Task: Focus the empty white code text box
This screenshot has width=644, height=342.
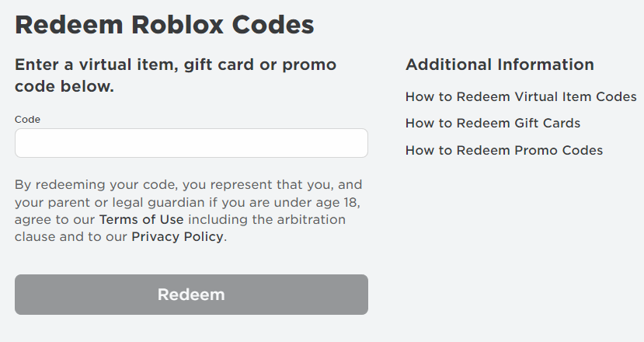Action: point(191,143)
